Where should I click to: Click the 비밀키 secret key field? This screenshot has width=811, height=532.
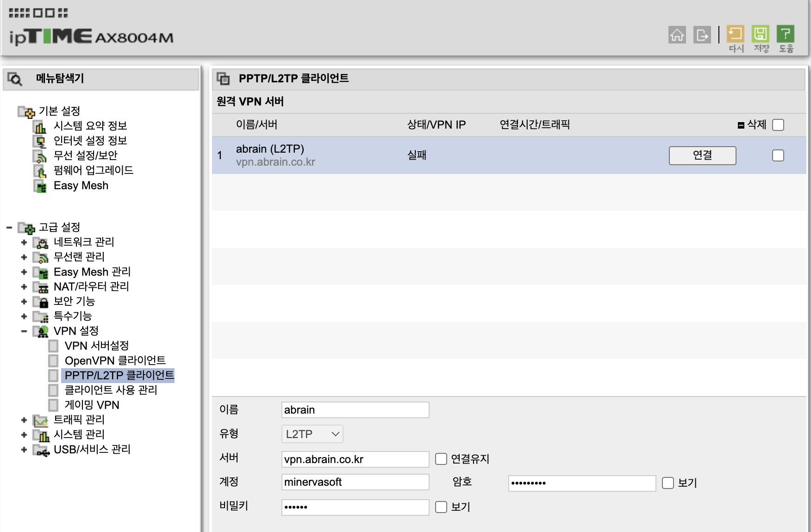click(356, 507)
